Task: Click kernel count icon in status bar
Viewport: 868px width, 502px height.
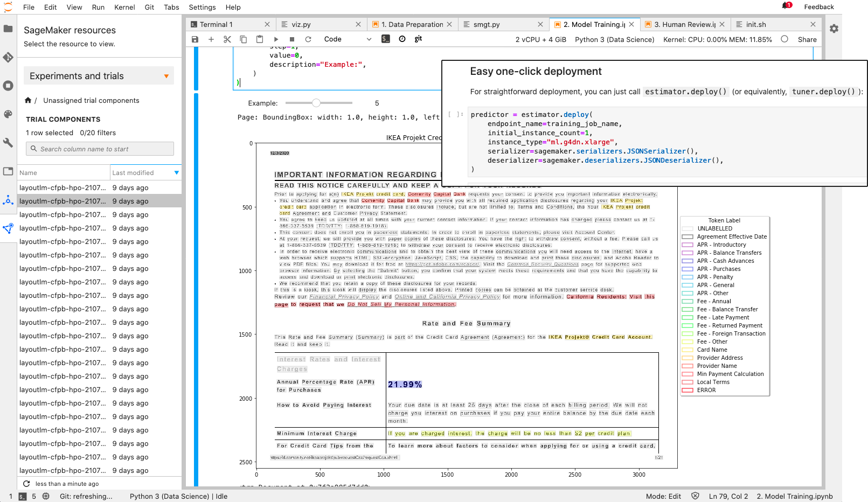Action: 46,497
